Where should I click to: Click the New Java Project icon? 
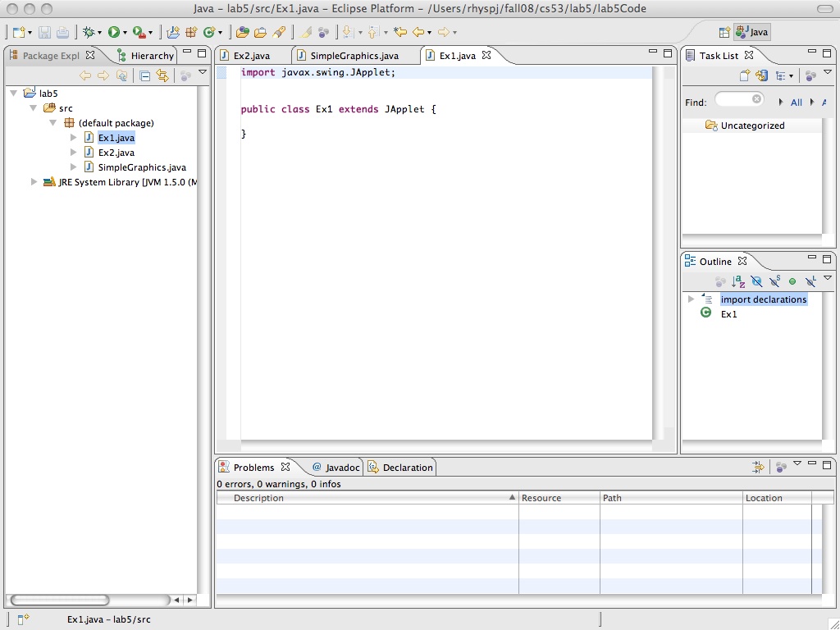click(173, 32)
